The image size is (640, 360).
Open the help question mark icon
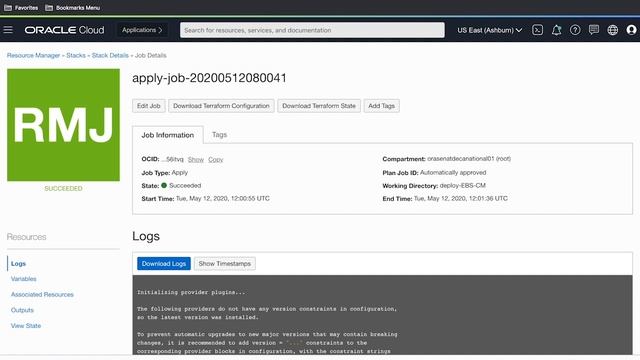[575, 30]
